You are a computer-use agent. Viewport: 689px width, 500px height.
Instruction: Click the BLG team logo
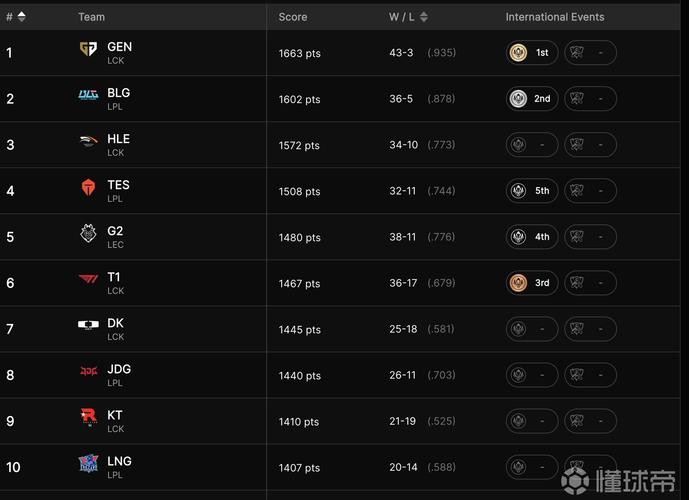[x=89, y=95]
